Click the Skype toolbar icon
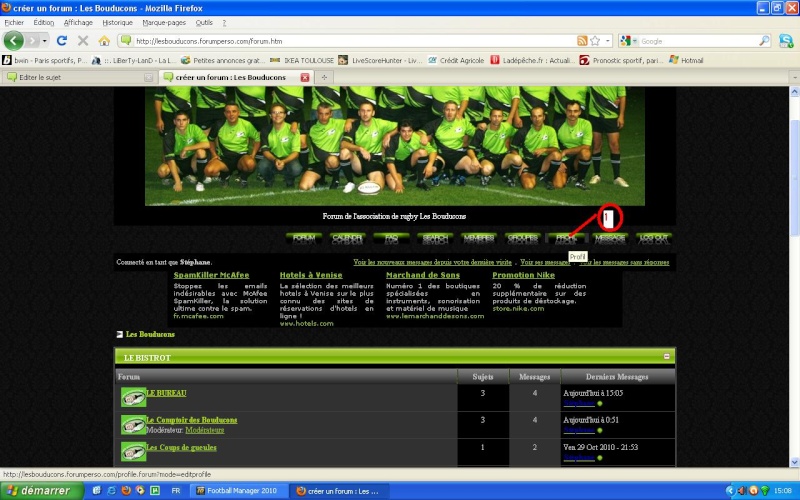This screenshot has width=800, height=500. pos(786,41)
